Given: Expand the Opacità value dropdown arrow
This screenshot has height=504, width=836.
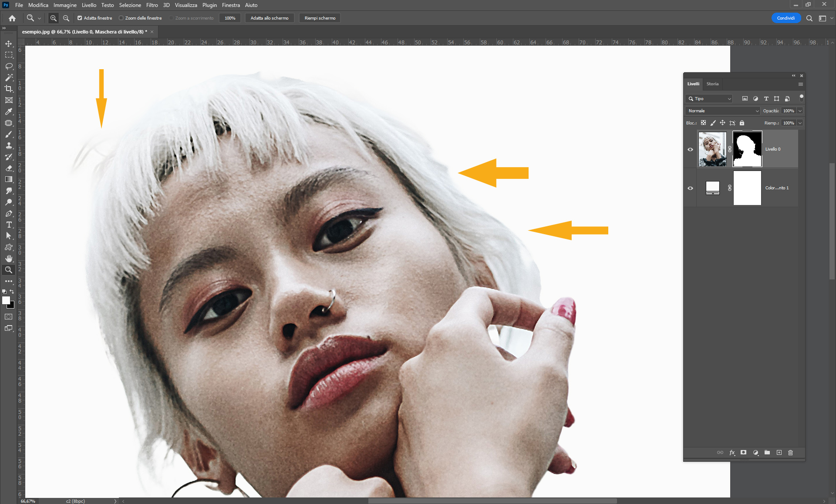Looking at the screenshot, I should pos(800,111).
